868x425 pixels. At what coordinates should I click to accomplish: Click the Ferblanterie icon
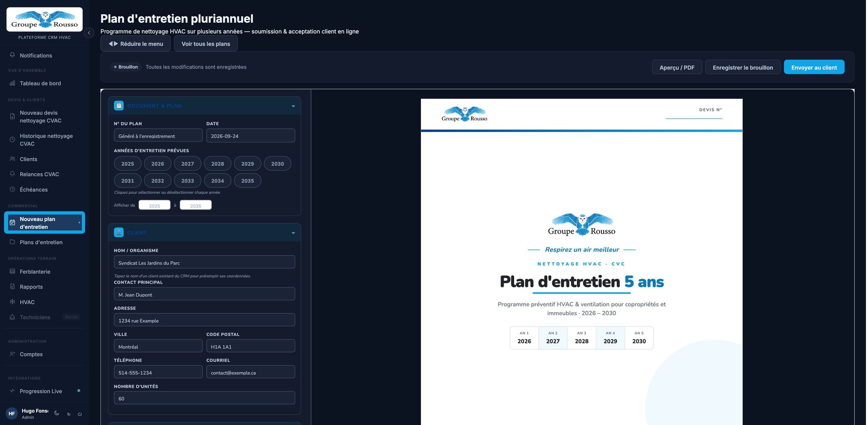(13, 271)
